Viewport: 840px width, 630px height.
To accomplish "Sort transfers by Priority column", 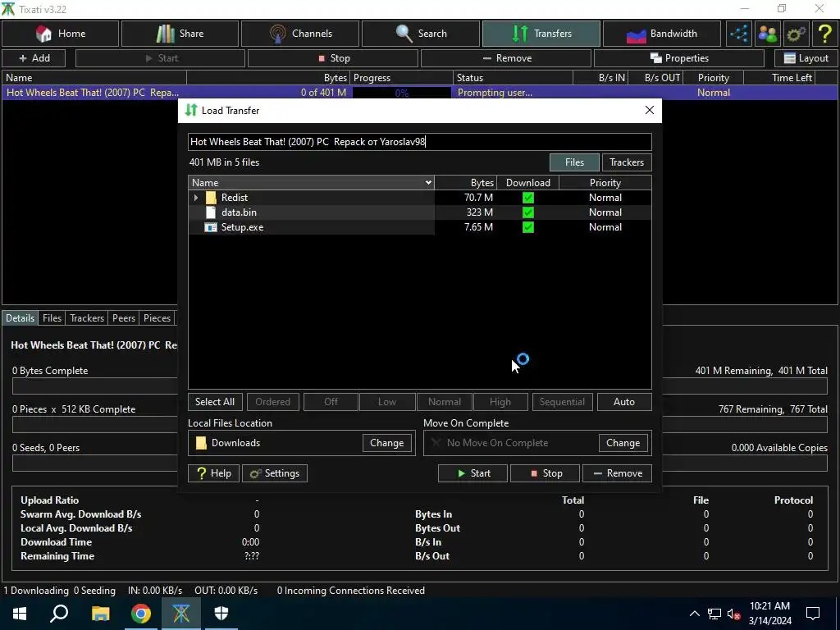I will [713, 78].
